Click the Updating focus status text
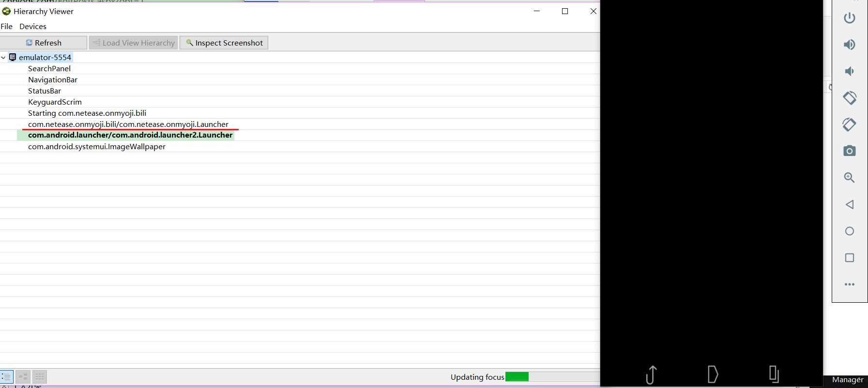This screenshot has width=868, height=388. tap(477, 377)
